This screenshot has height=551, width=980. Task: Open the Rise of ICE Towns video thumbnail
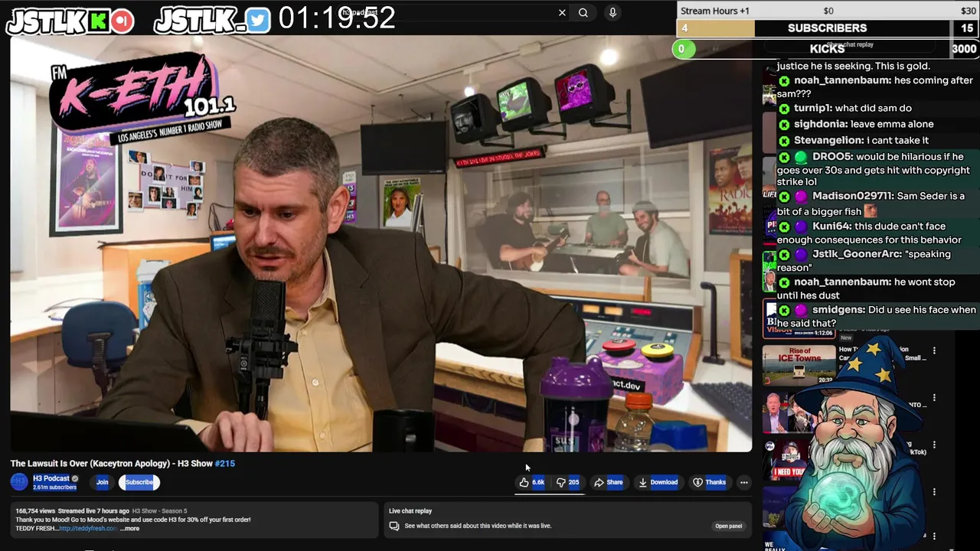[799, 364]
